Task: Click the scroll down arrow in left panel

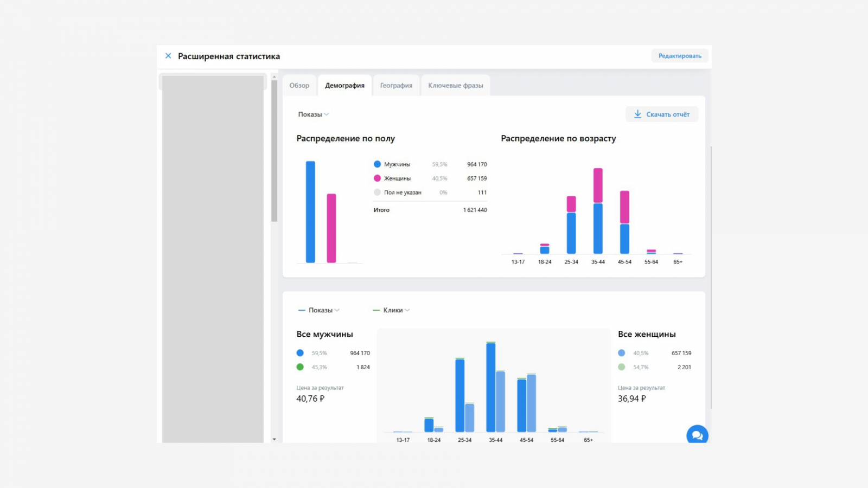Action: point(274,439)
